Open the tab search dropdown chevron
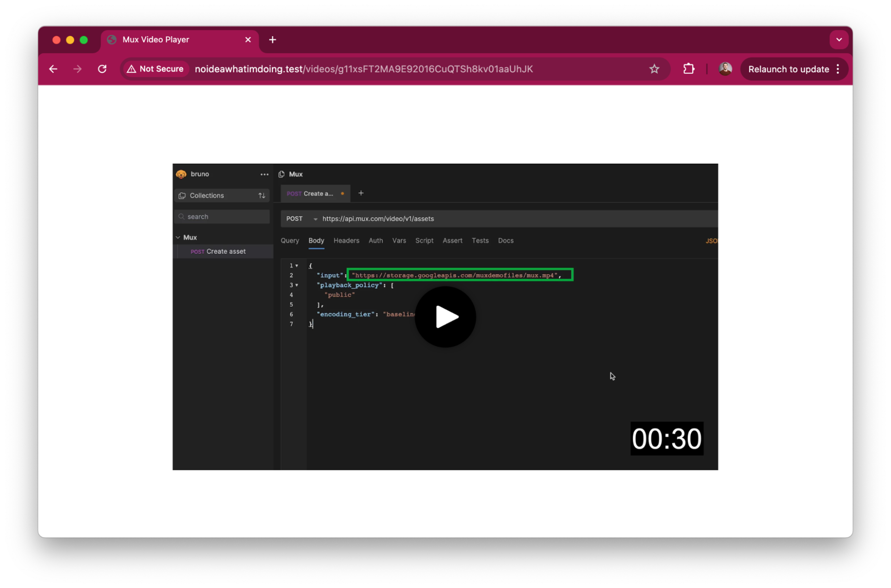Screen dimensions: 891x588 pyautogui.click(x=839, y=40)
